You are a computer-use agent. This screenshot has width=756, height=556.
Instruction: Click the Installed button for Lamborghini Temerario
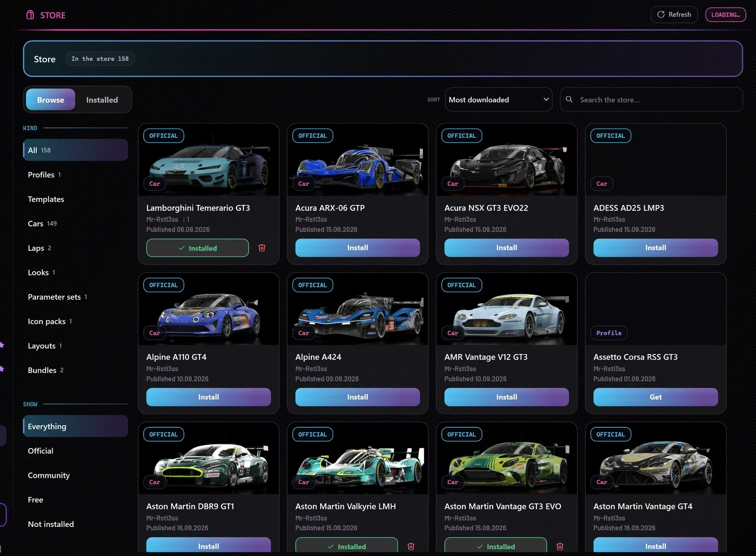tap(198, 248)
